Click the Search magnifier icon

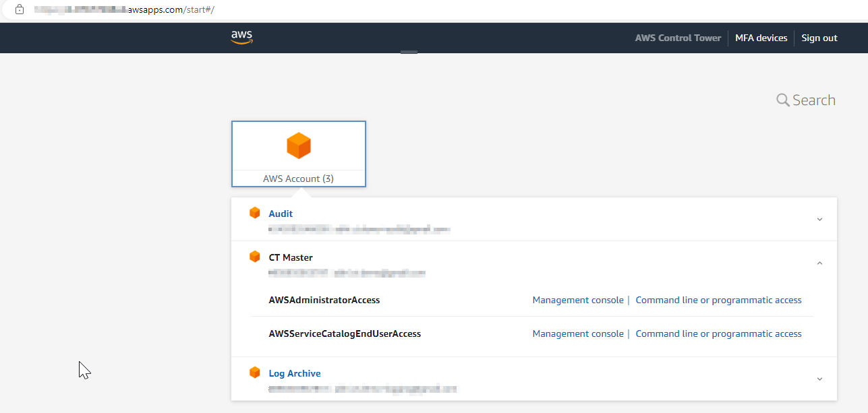tap(783, 100)
